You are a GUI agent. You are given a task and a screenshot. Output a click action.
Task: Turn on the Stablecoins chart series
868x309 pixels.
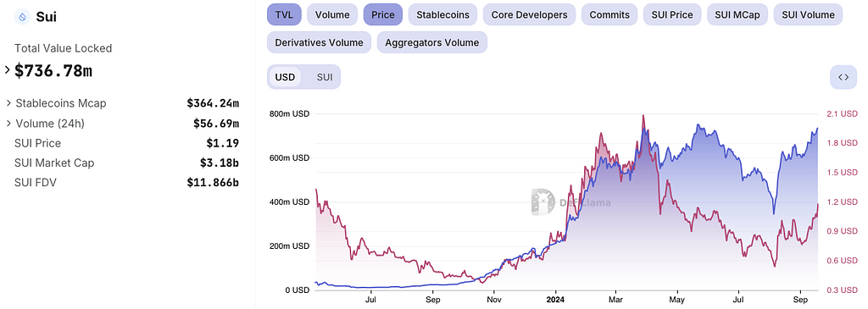pos(442,15)
